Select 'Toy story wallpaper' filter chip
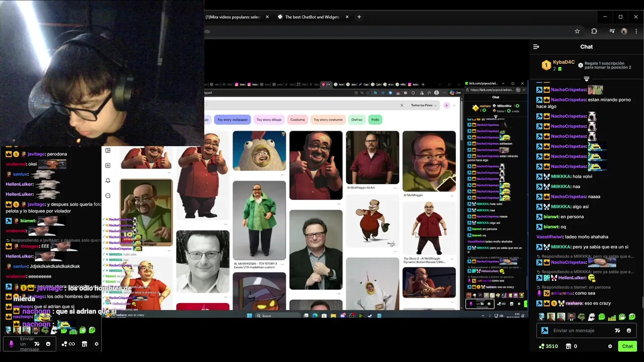This screenshot has height=362, width=644. [232, 120]
